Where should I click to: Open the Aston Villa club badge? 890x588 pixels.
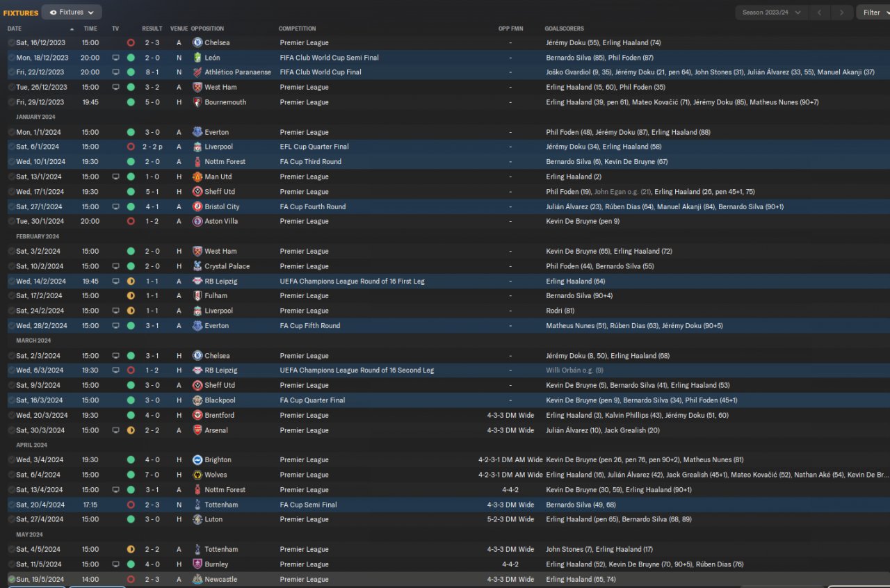[197, 221]
